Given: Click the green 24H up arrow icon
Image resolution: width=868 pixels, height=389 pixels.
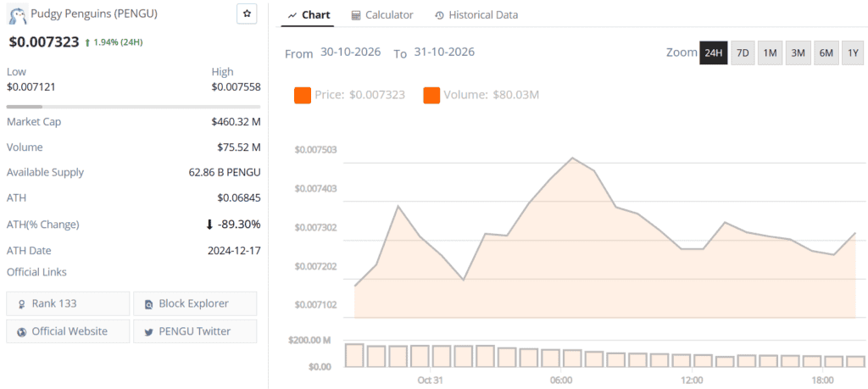Looking at the screenshot, I should pos(87,42).
